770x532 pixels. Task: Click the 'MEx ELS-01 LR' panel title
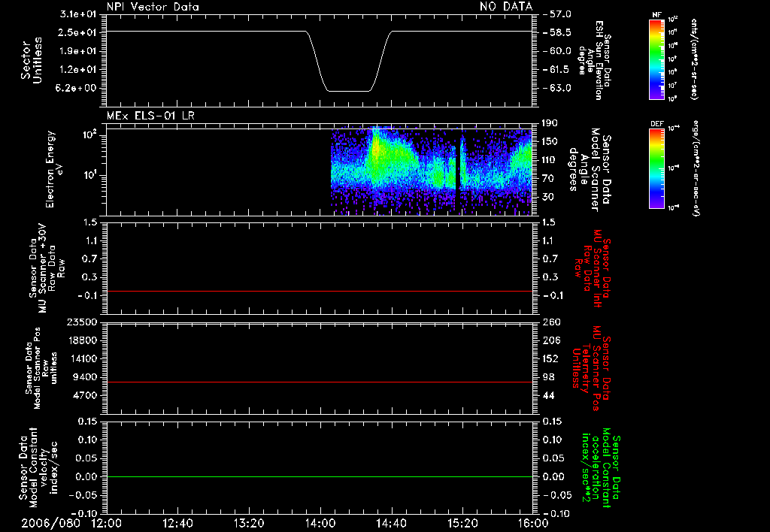(x=150, y=116)
